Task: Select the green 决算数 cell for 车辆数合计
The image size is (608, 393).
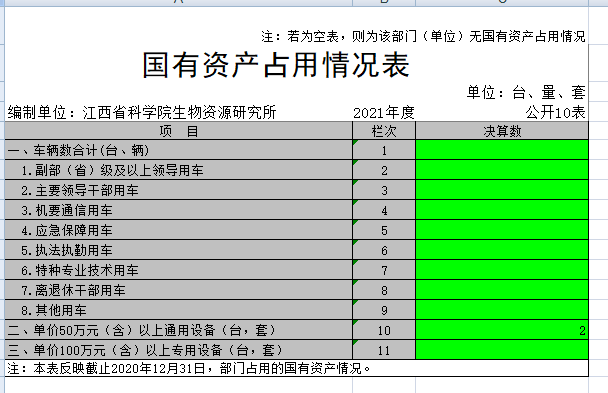Action: pyautogui.click(x=502, y=150)
